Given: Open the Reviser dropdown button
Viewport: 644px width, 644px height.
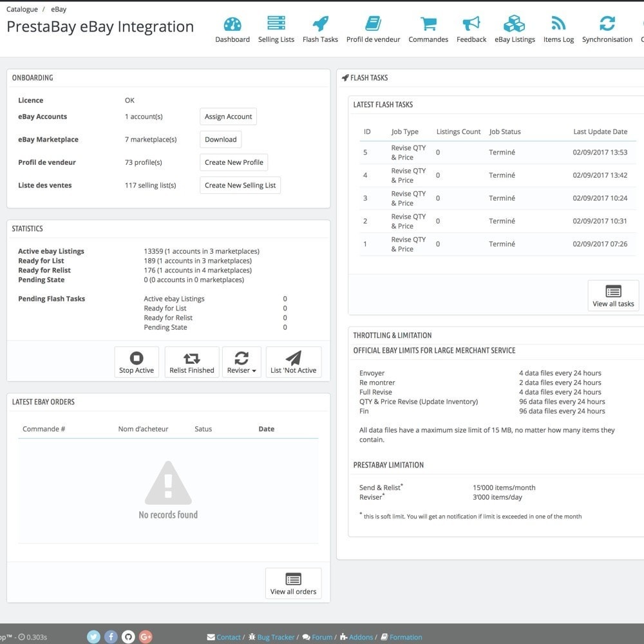Looking at the screenshot, I should [241, 362].
